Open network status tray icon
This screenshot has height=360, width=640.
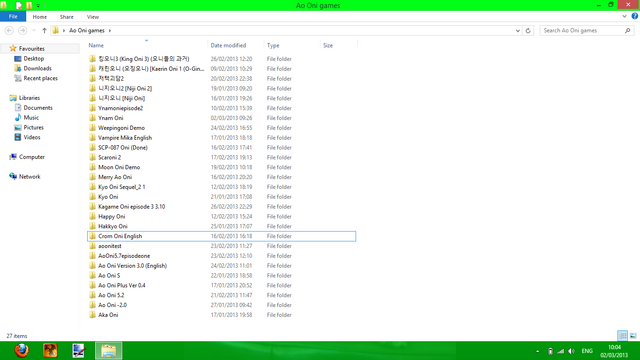click(561, 351)
